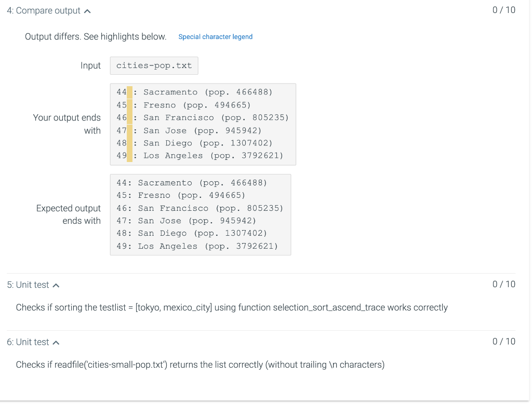Open the Special character legend
The width and height of the screenshot is (532, 404).
tap(215, 36)
